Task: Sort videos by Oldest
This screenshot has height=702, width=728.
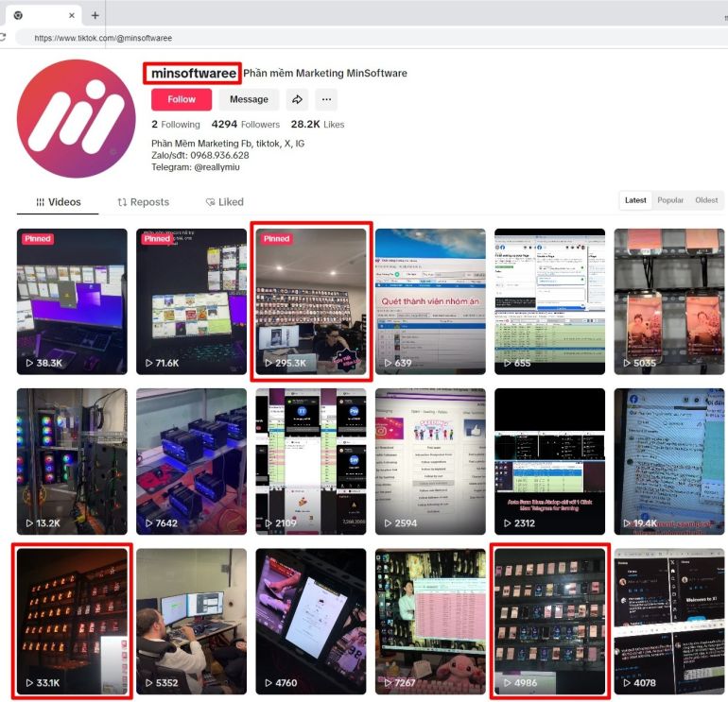Action: [706, 200]
